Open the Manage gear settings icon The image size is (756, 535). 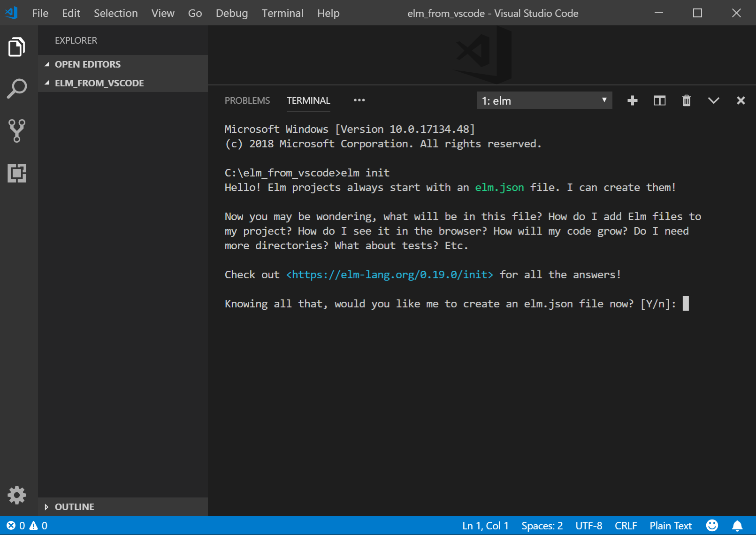pyautogui.click(x=17, y=495)
